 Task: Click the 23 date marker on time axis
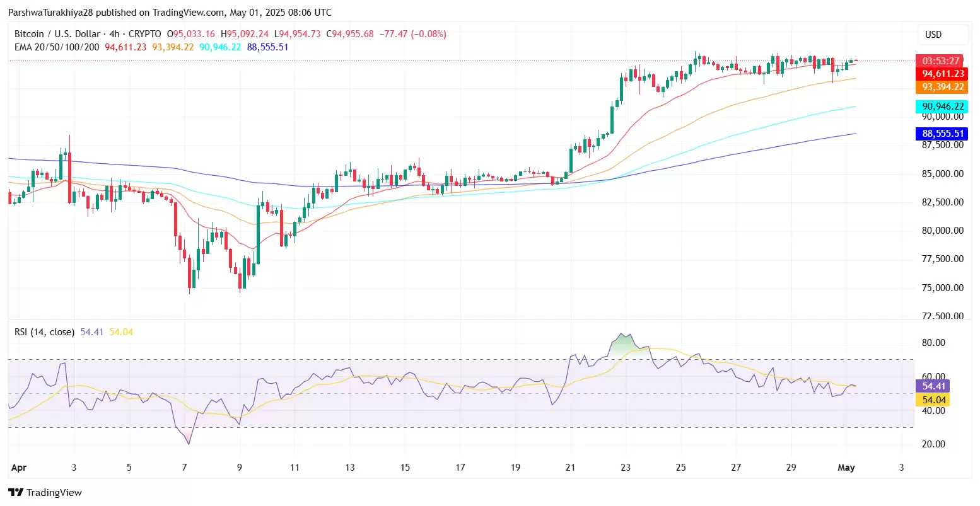click(625, 468)
